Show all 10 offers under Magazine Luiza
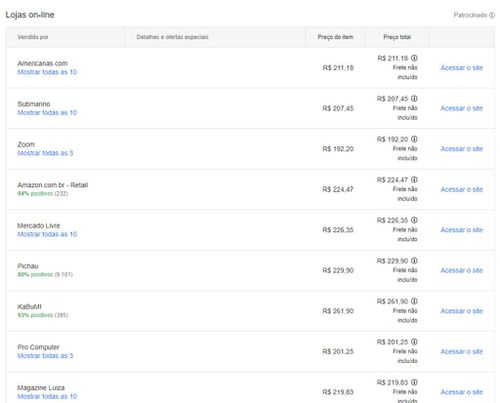 click(x=47, y=396)
